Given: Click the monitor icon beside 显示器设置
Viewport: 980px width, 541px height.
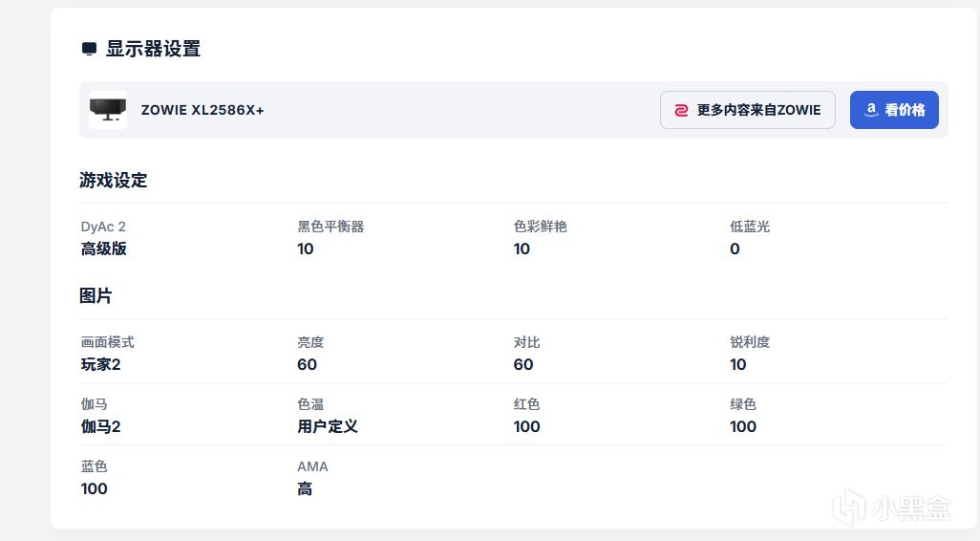Looking at the screenshot, I should (x=89, y=49).
